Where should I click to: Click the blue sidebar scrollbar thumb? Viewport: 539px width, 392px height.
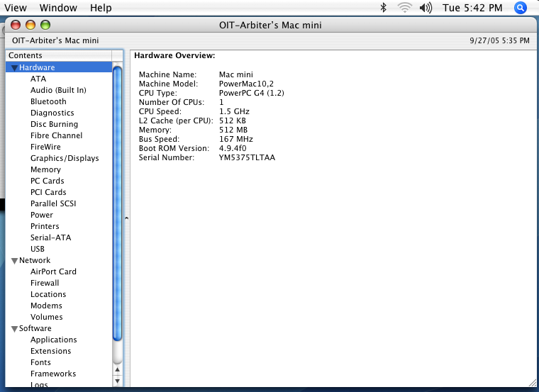point(117,203)
